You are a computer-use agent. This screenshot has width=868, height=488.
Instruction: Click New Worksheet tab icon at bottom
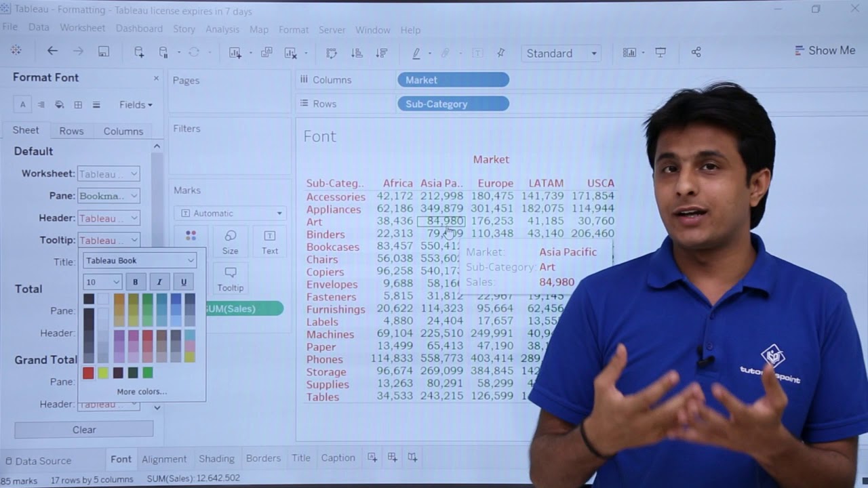tap(372, 457)
